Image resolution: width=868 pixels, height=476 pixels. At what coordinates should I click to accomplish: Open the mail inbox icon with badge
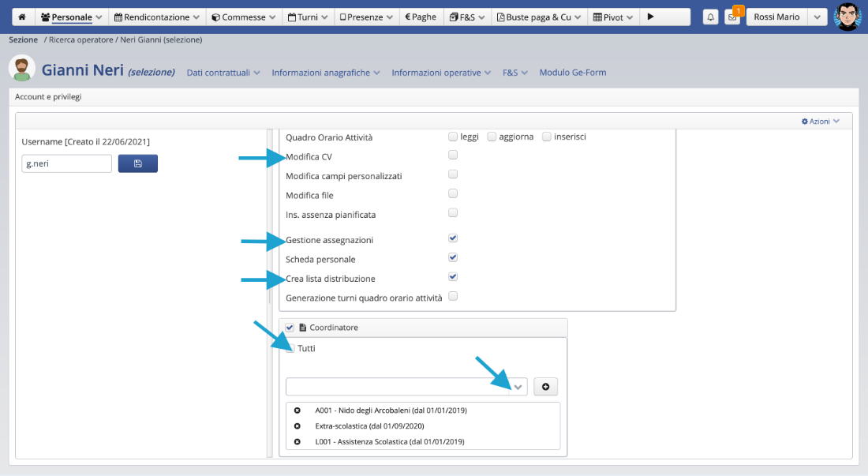pos(732,17)
